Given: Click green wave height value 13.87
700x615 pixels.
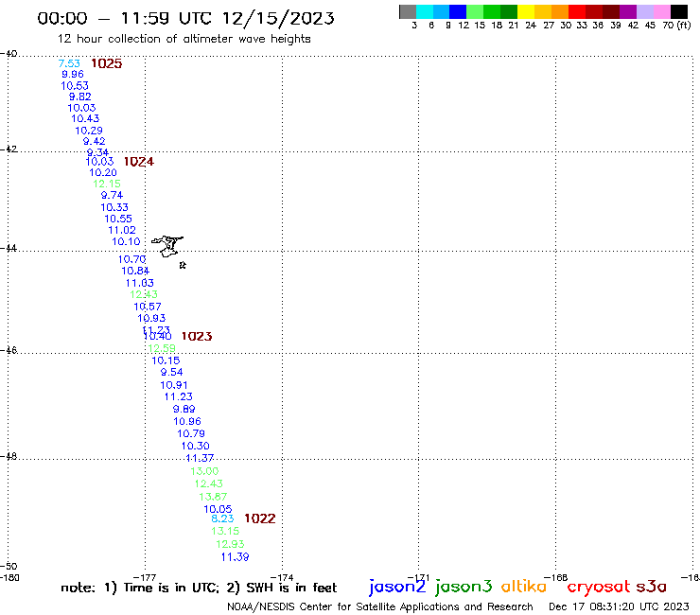Looking at the screenshot, I should tap(213, 497).
